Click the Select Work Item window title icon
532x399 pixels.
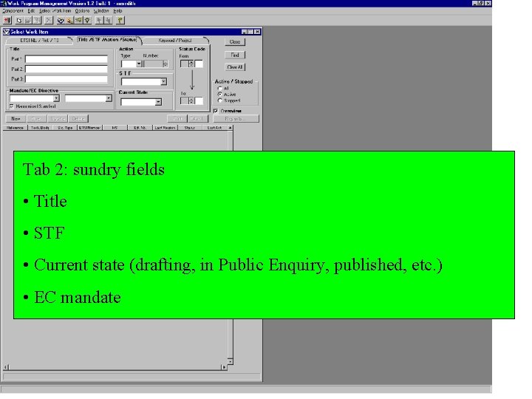point(6,32)
